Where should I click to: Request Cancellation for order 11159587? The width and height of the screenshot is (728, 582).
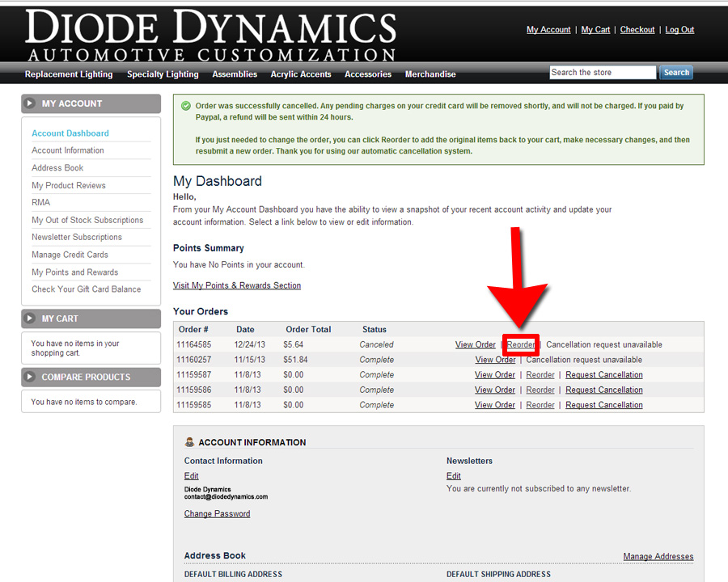pos(604,374)
